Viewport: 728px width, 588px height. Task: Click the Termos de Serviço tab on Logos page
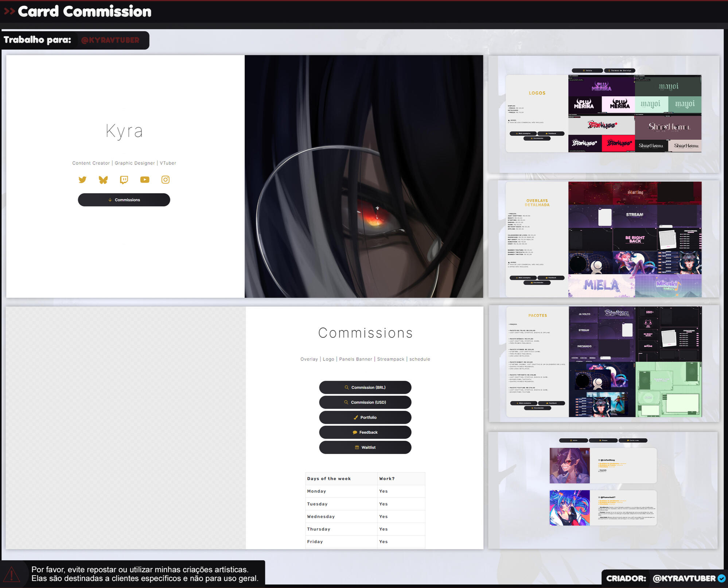point(619,70)
